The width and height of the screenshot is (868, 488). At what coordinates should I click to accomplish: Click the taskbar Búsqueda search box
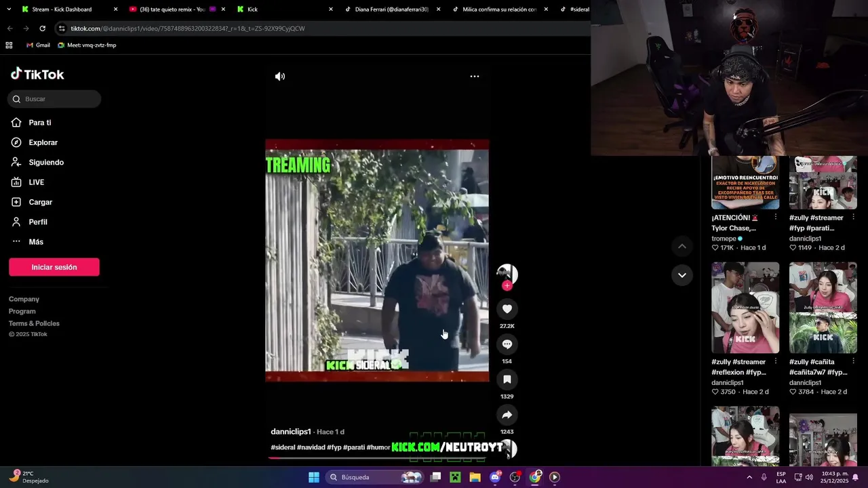(375, 477)
